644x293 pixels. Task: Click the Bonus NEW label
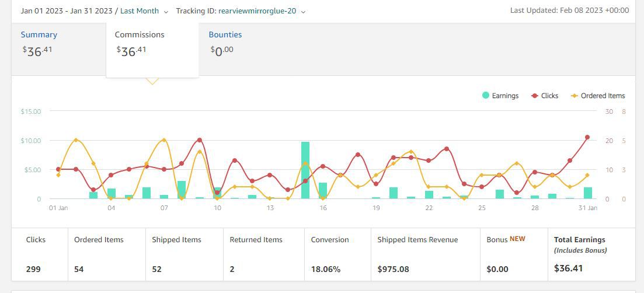pos(506,239)
